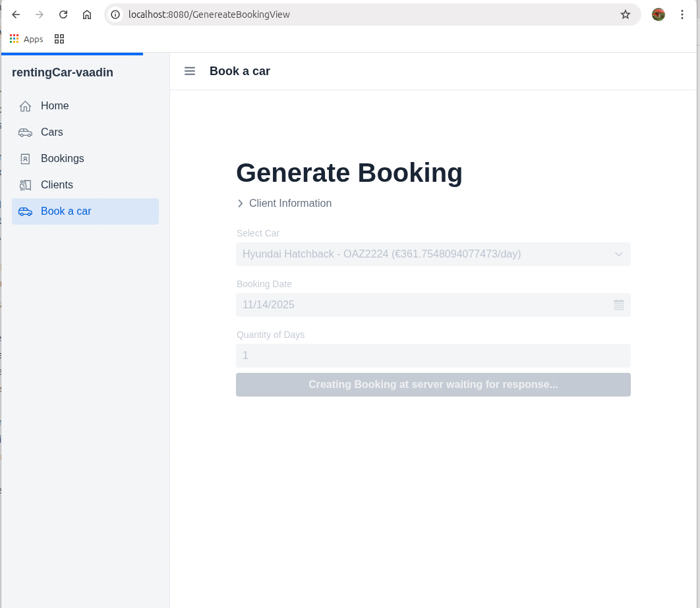
Task: Click the Cars icon in sidebar
Action: tap(25, 132)
